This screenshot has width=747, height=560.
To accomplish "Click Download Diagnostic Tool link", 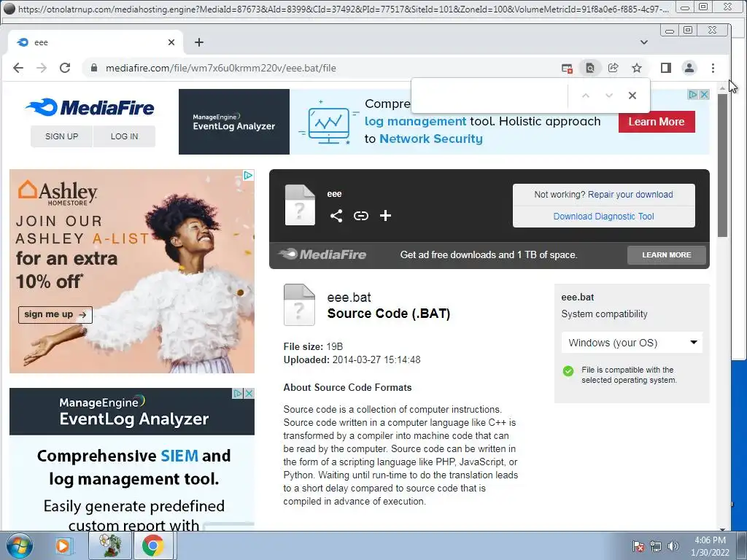I will [603, 216].
